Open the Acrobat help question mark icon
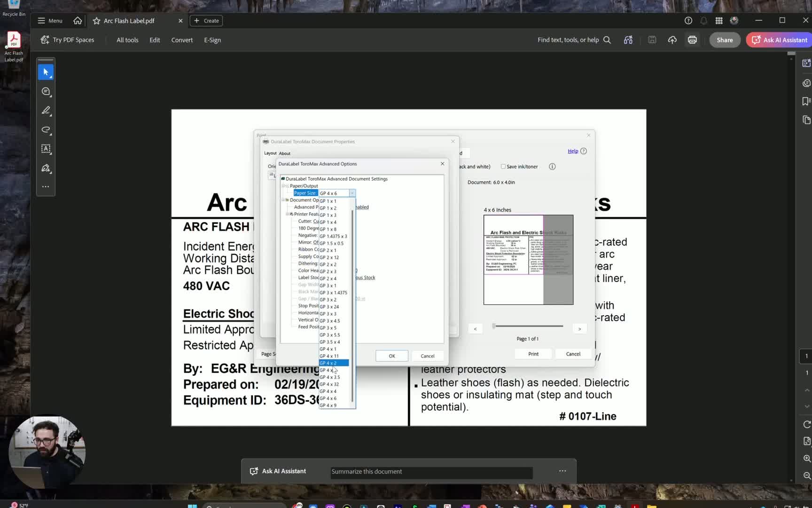Viewport: 812px width, 508px height. (x=688, y=21)
